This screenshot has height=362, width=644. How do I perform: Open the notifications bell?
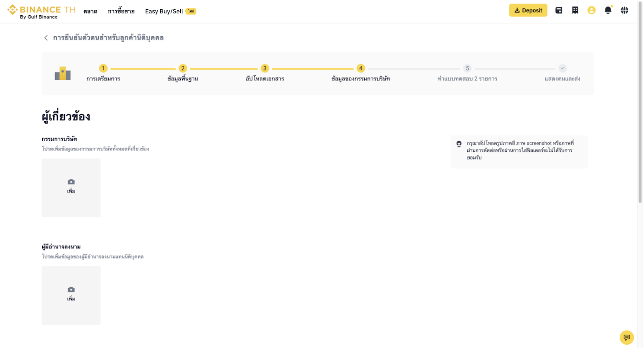pyautogui.click(x=608, y=10)
